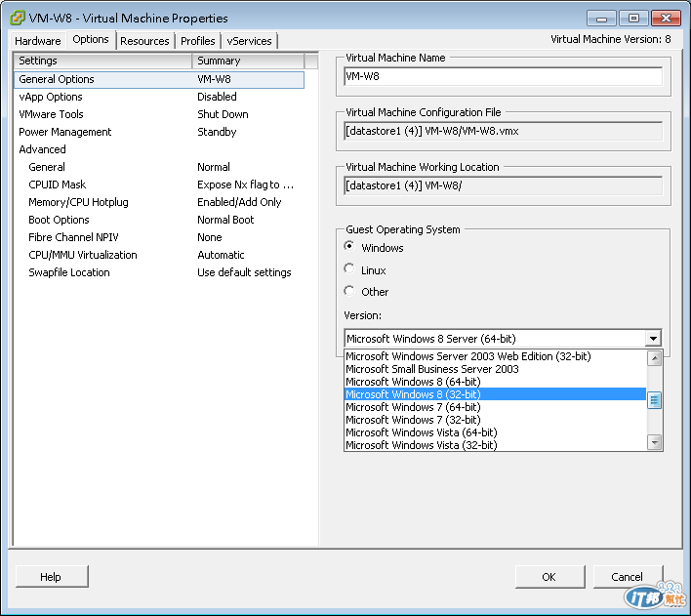
Task: Choose Microsoft Windows Vista (64-bit)
Action: pos(496,432)
